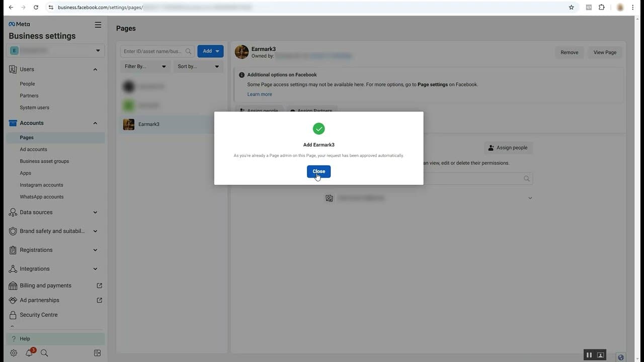Click the external link icon for Ad partnerships
644x362 pixels.
pyautogui.click(x=99, y=300)
